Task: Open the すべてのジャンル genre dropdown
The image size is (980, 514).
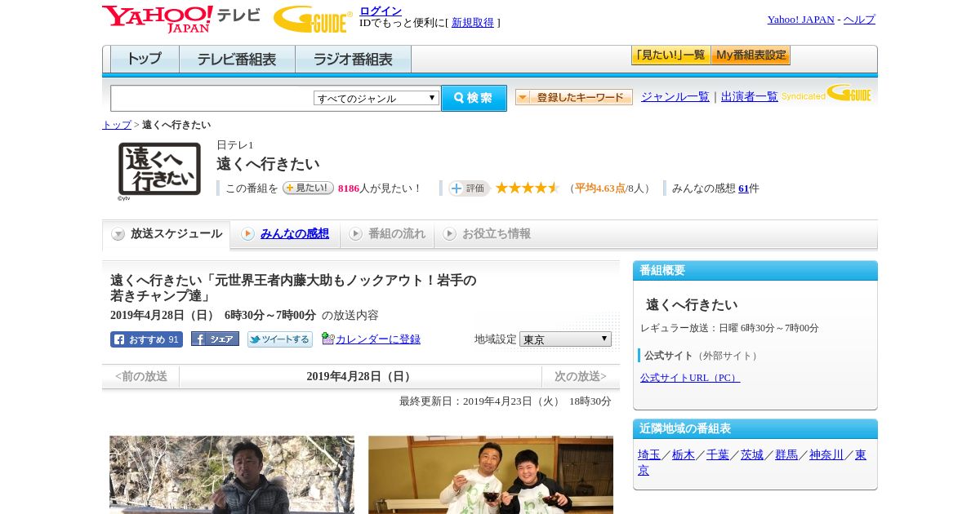Action: click(x=376, y=98)
